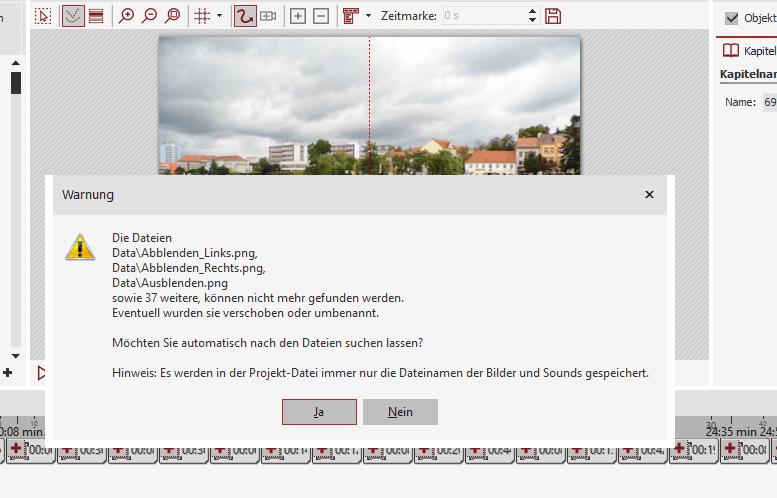This screenshot has height=498, width=777.
Task: Click the plus box toolbar icon
Action: click(298, 16)
